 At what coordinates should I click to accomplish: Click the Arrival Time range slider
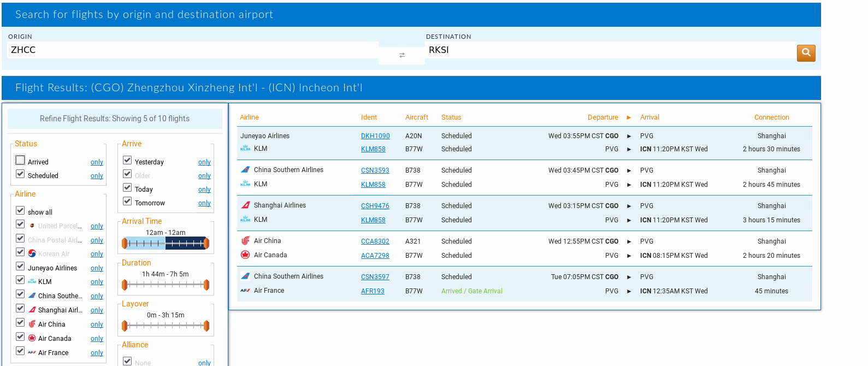(x=166, y=243)
